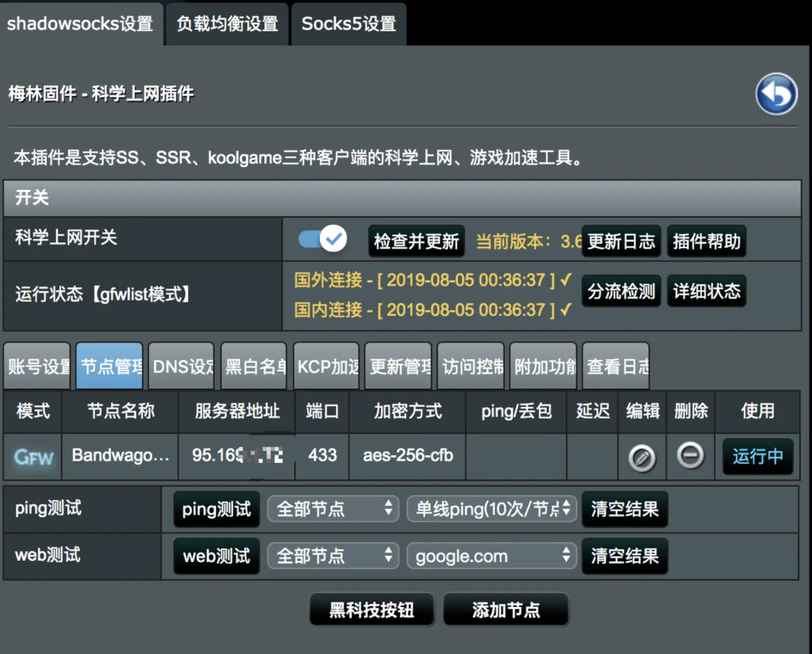
Task: Click the 运行状态【gfwlist模式】 label
Action: pos(103,295)
